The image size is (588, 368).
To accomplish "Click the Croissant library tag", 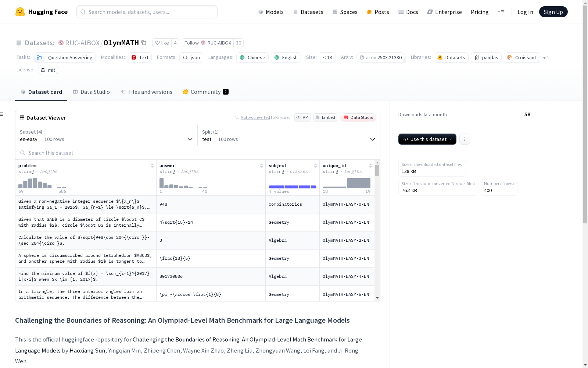I will click(x=522, y=57).
